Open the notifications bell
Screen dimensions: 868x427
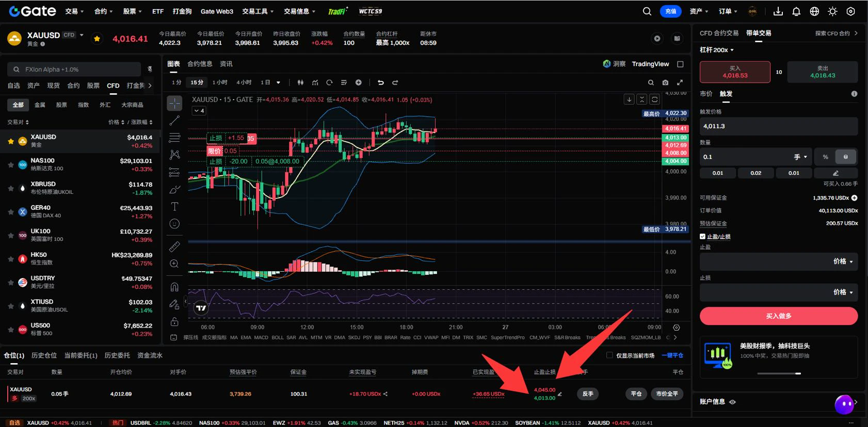coord(796,11)
